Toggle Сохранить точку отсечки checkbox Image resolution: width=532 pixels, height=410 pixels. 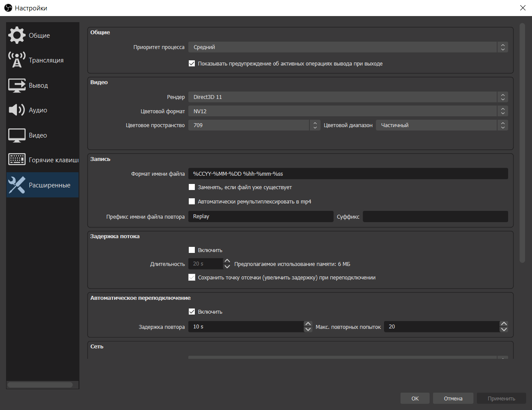(192, 278)
